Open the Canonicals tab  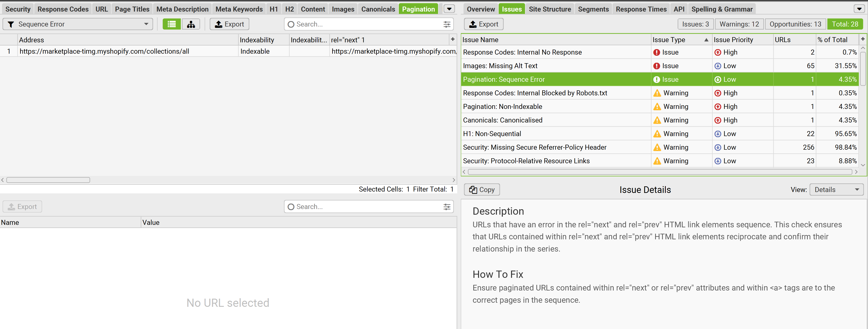click(378, 9)
